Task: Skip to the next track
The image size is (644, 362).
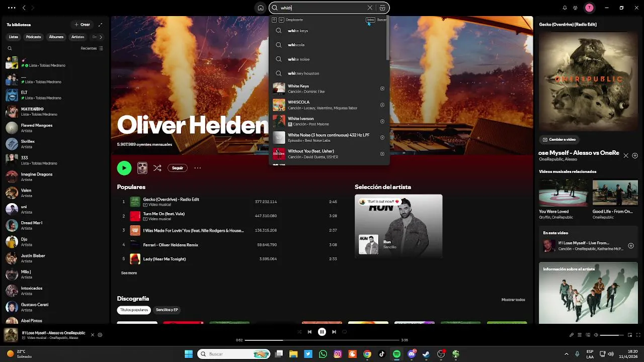Action: coord(334,332)
